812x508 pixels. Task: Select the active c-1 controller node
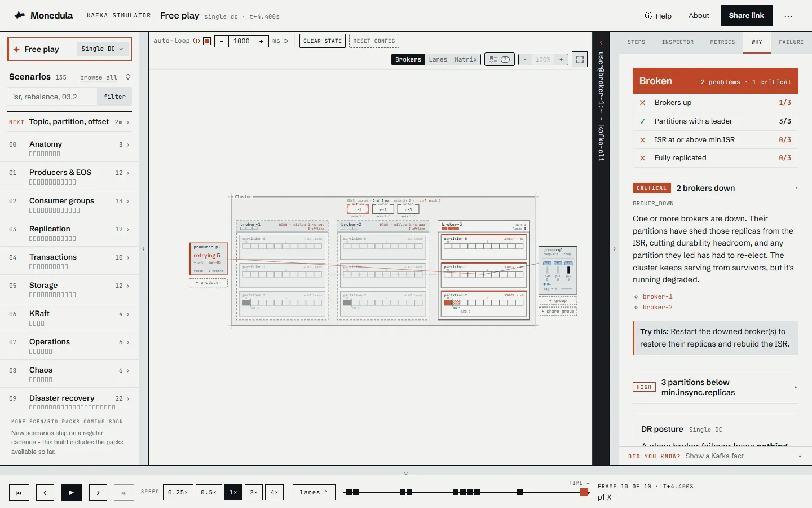pyautogui.click(x=358, y=209)
